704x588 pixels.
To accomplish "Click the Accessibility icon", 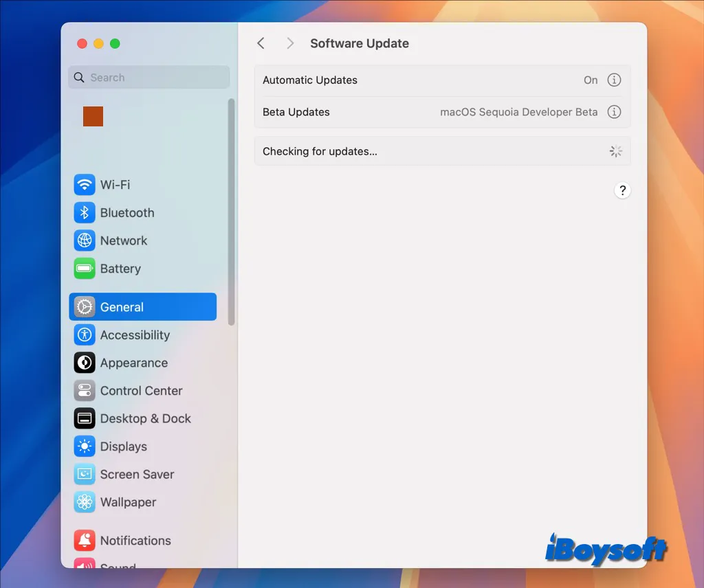I will click(85, 335).
